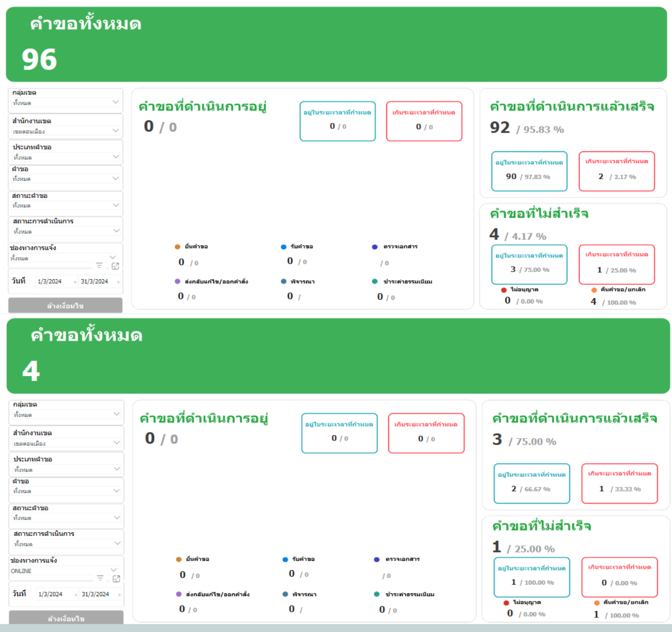The height and width of the screenshot is (632, 672).
Task: Expand สถานะการดำเนินการ dropdown in the 4-request dashboard
Action: click(x=117, y=543)
